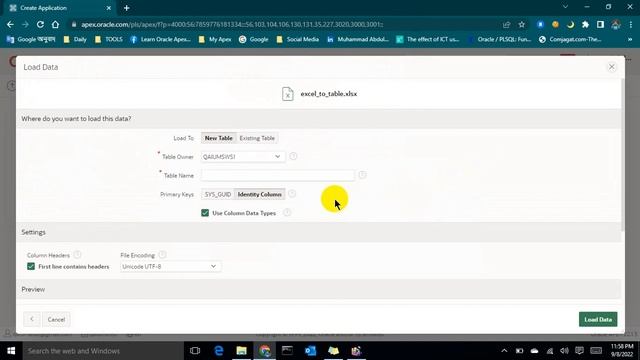Viewport: 640px width, 360px height.
Task: Click Search the web and Windows box
Action: coord(103,351)
